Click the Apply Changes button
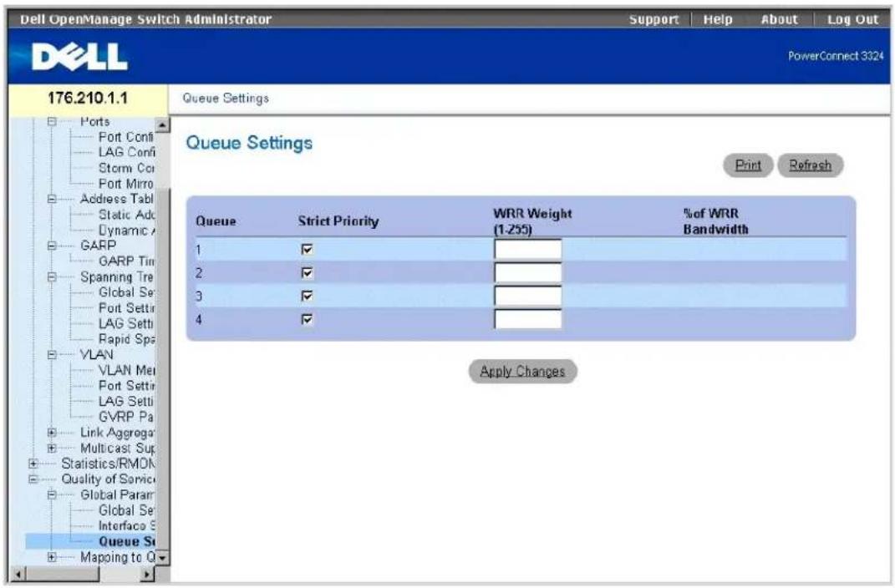The image size is (895, 588). tap(522, 372)
